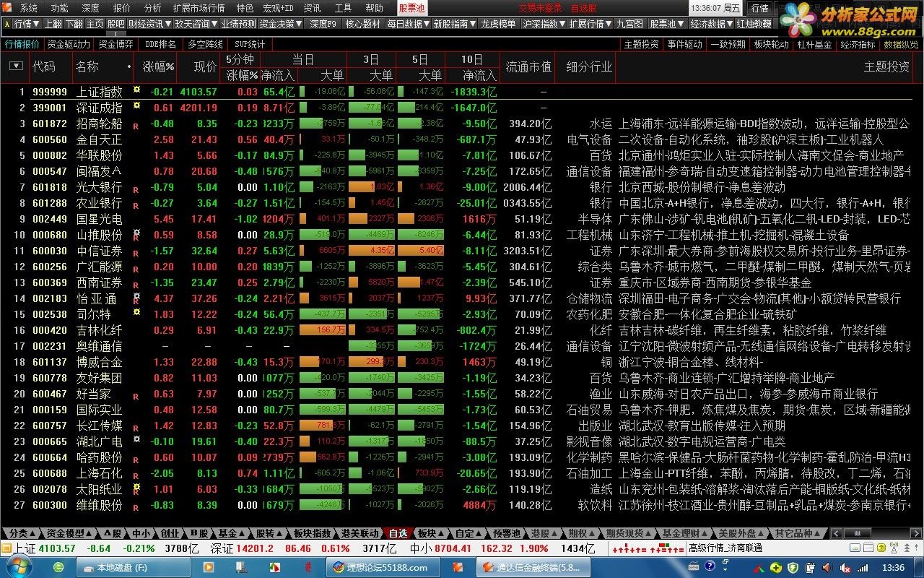
Task: Click the marker icon in 山推股份 row
Action: coord(136,233)
